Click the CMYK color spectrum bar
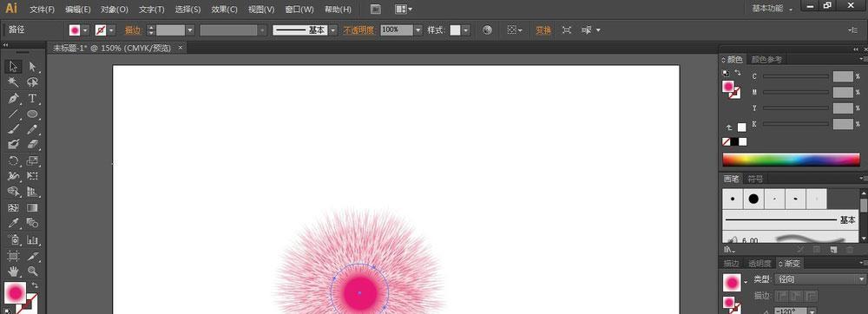Viewport: 868px width, 314px height. coord(791,160)
